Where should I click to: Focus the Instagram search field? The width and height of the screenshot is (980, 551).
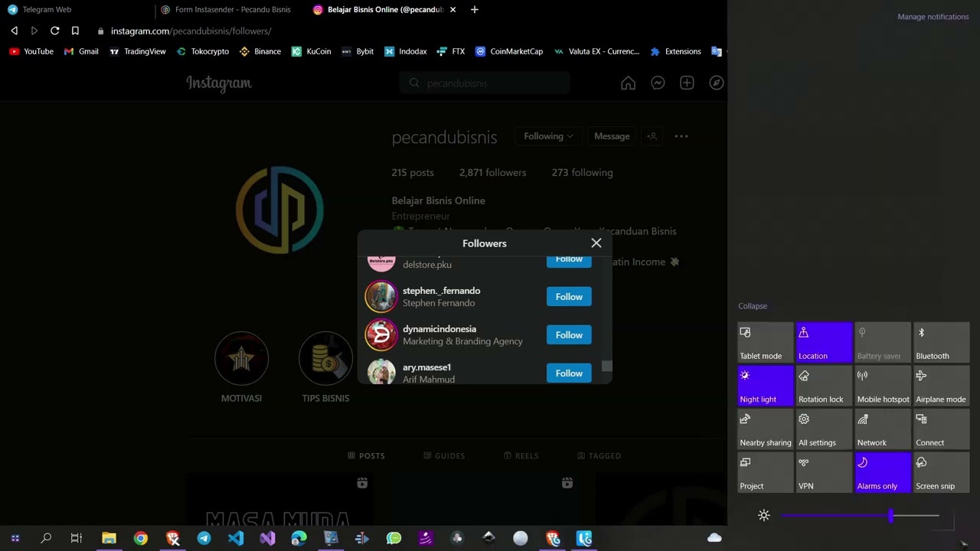coord(485,83)
